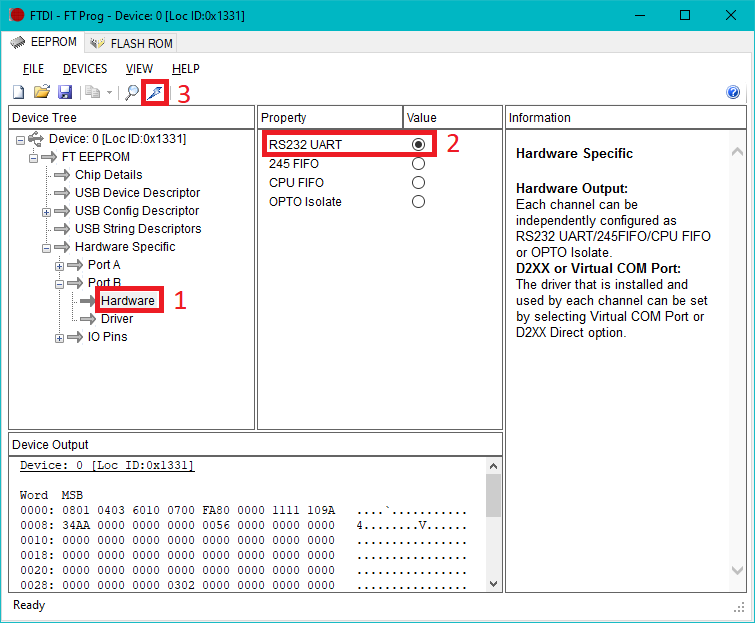Screen dimensions: 755x623
Task: Select IO Pins tree item
Action: (x=107, y=337)
